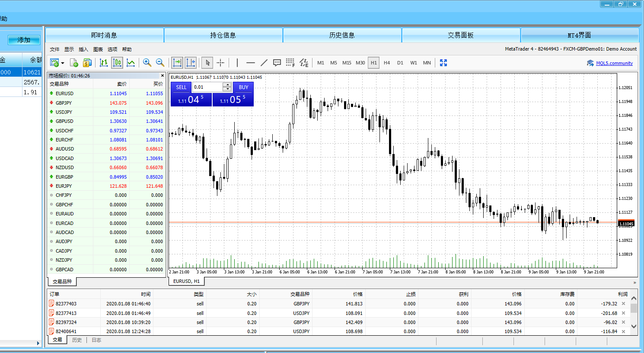Click the zoom in magnifier icon
Screen dimensions: 644x353
[x=147, y=63]
